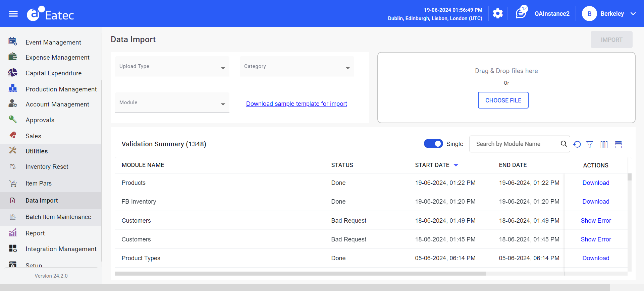The image size is (644, 291).
Task: Click the Drag & Drop files area
Action: (x=506, y=87)
